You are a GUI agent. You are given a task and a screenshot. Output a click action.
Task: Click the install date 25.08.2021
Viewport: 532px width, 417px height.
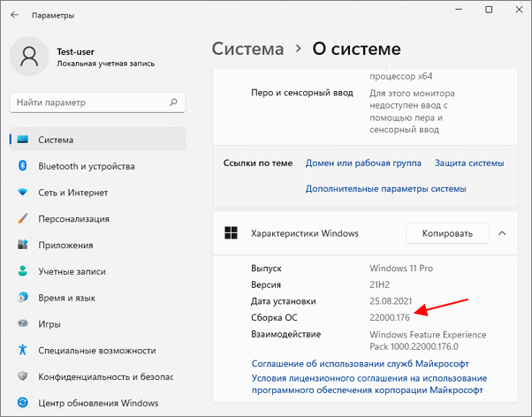pyautogui.click(x=391, y=301)
